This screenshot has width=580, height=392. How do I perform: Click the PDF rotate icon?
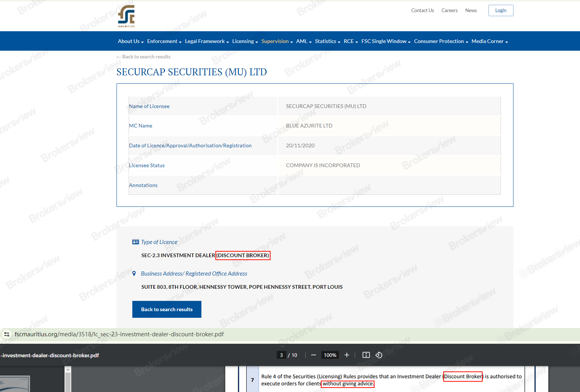click(379, 355)
